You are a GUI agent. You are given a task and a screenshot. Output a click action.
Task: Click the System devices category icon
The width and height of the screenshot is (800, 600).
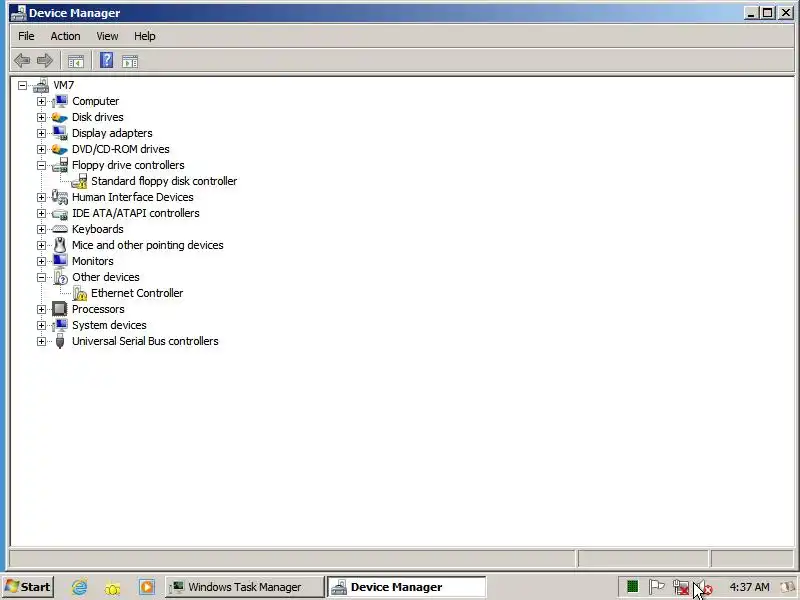[x=60, y=325]
